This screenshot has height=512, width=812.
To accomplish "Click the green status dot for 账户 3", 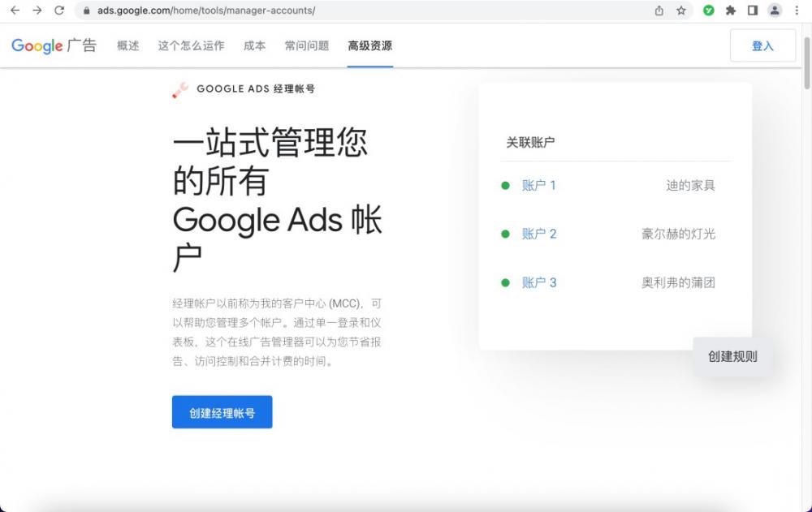I will 505,282.
